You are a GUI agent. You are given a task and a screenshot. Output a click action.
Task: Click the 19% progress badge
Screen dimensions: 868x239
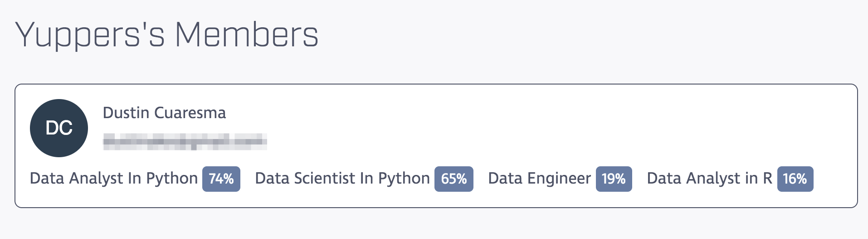[x=614, y=179]
